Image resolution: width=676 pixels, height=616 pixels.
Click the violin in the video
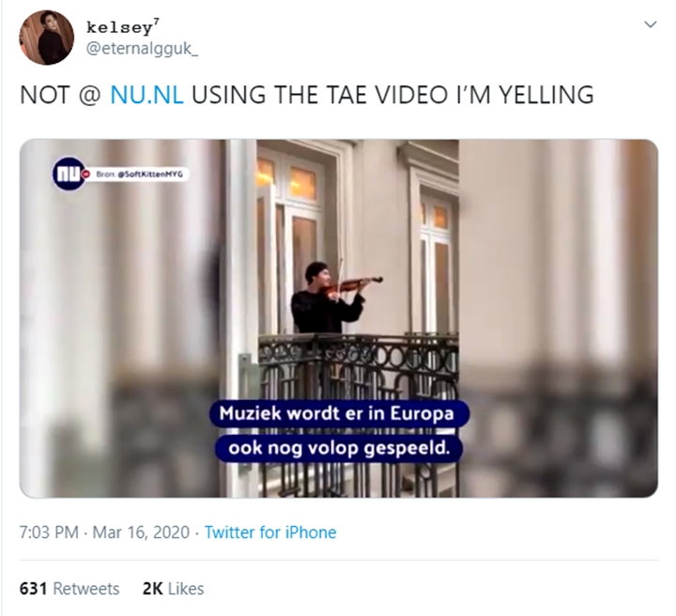click(355, 285)
